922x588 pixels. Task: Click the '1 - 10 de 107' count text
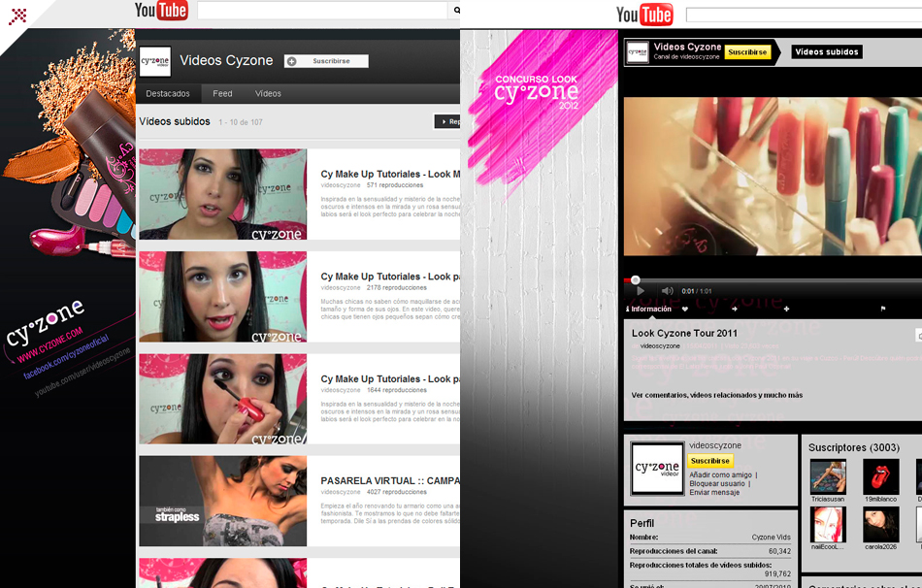tap(241, 122)
